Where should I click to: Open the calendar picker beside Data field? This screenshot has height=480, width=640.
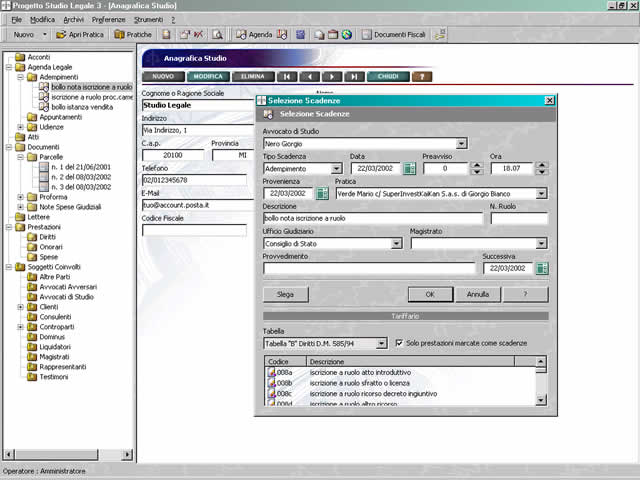(x=409, y=168)
